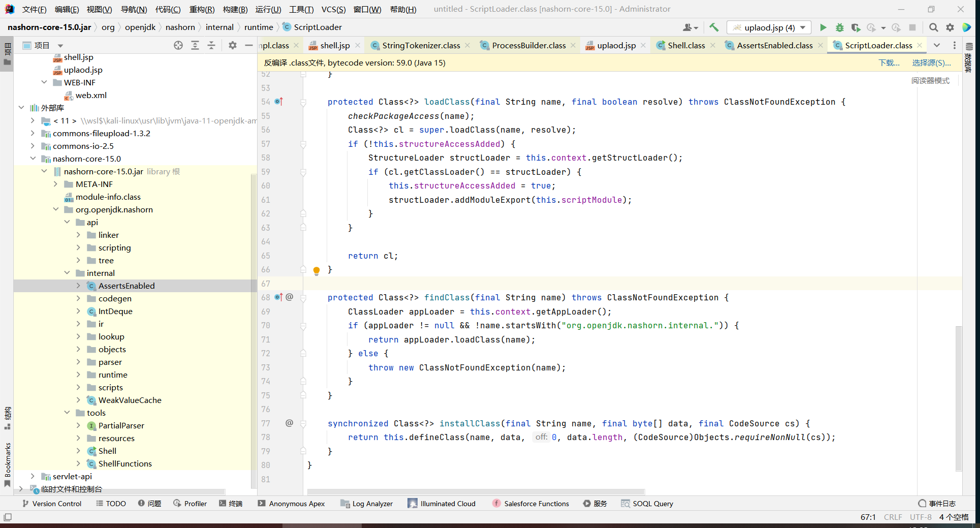Start debugging with the bug icon
This screenshot has width=980, height=528.
tap(839, 27)
